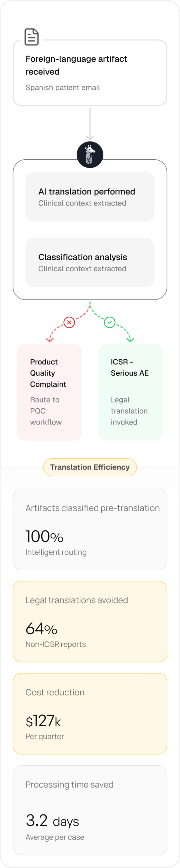Click the document icon above the artifact card
180x868 pixels.
point(32,37)
